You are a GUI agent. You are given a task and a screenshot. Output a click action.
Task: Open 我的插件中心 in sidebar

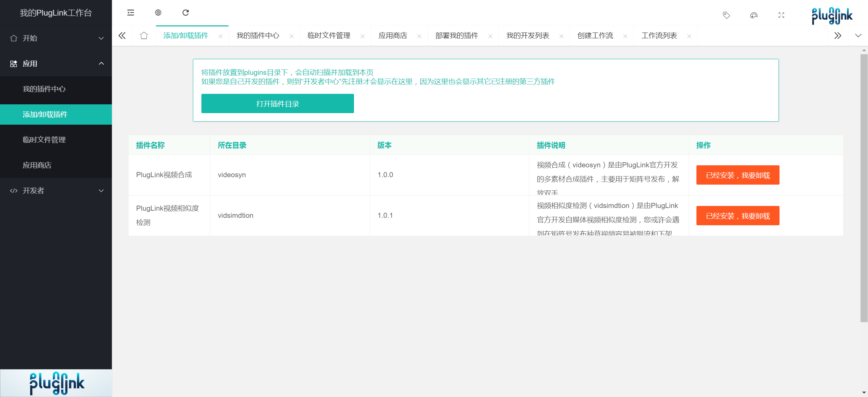tap(56, 89)
